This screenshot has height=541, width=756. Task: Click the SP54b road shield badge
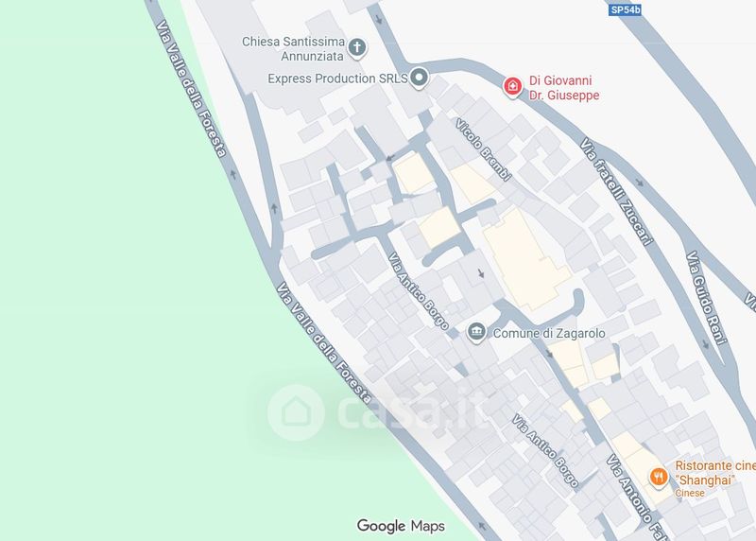(x=625, y=9)
